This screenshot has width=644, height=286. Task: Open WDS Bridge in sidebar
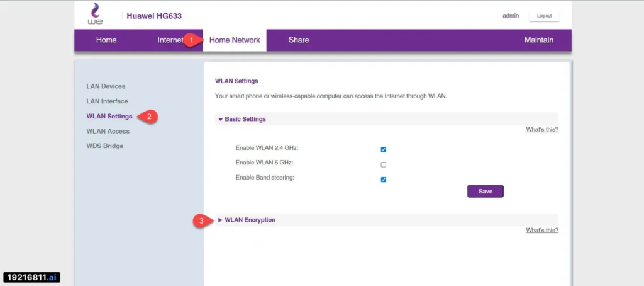[x=105, y=146]
